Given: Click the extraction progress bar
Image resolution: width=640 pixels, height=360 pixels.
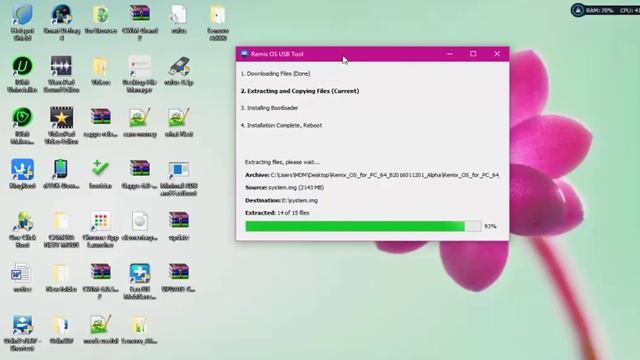Looking at the screenshot, I should pos(363,226).
